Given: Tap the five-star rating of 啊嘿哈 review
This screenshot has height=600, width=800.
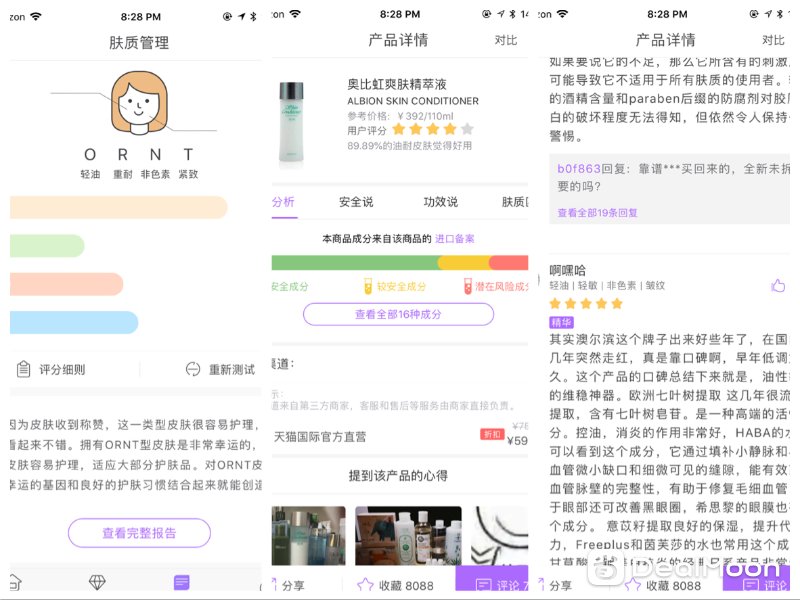Looking at the screenshot, I should coord(586,304).
